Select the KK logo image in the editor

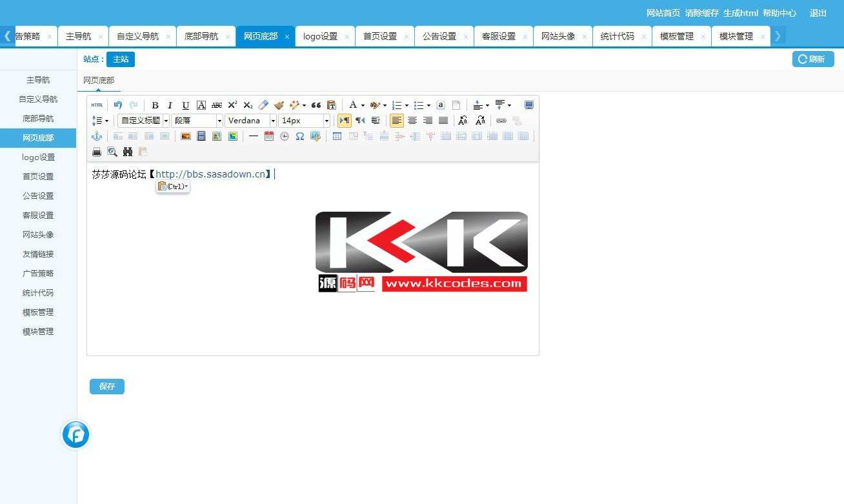[x=423, y=252]
